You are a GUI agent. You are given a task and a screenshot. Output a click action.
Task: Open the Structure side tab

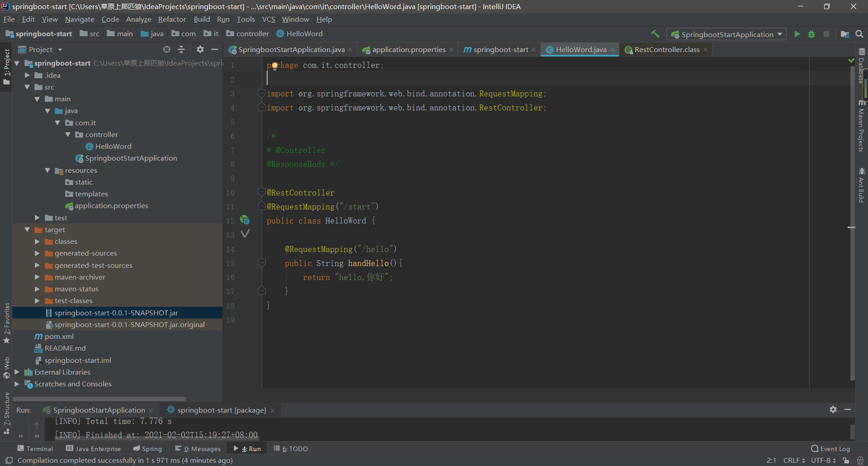click(x=6, y=413)
